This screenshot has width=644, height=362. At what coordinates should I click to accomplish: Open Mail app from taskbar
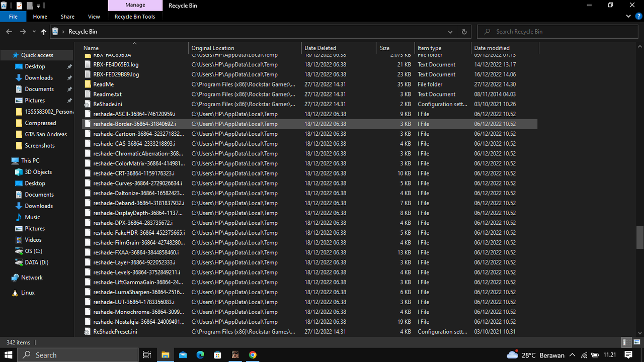(x=183, y=355)
